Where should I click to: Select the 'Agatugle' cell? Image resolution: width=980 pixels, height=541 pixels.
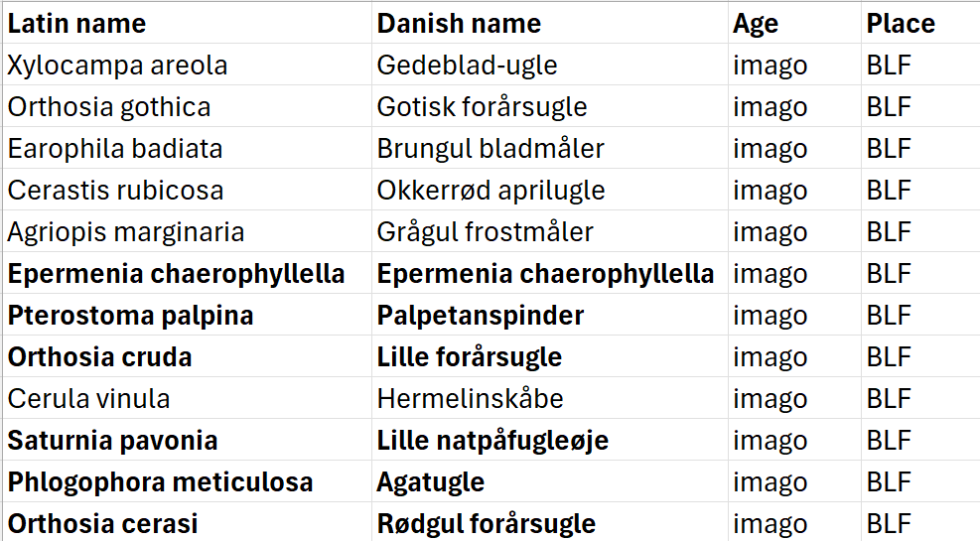click(x=430, y=482)
